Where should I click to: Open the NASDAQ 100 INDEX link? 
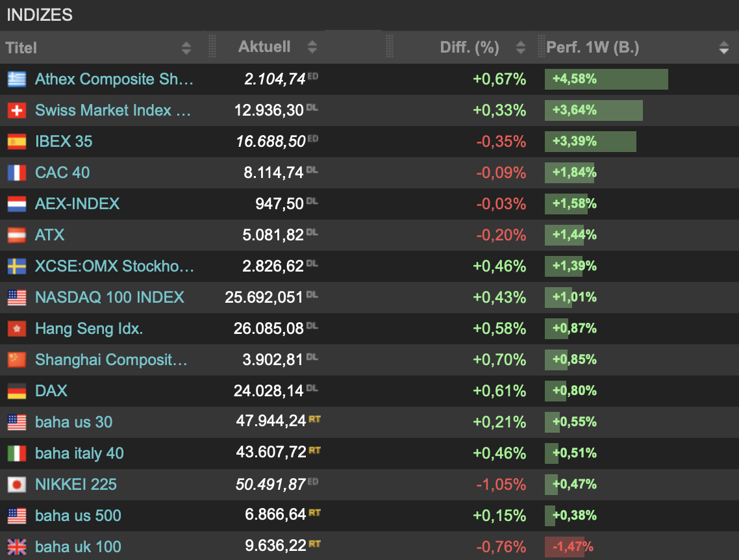tap(110, 298)
